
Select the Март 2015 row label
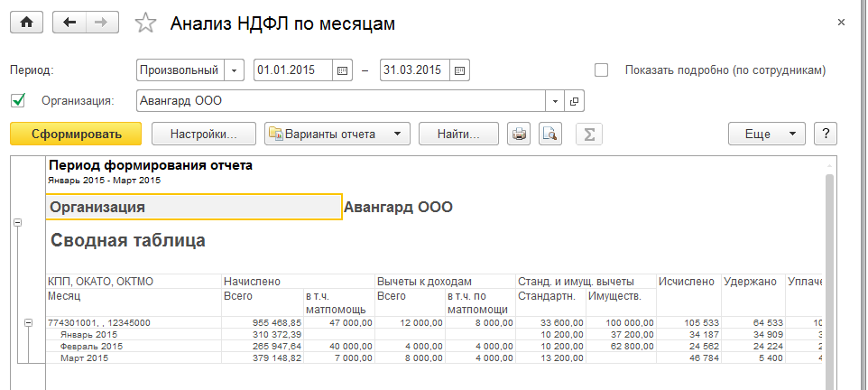click(x=84, y=357)
